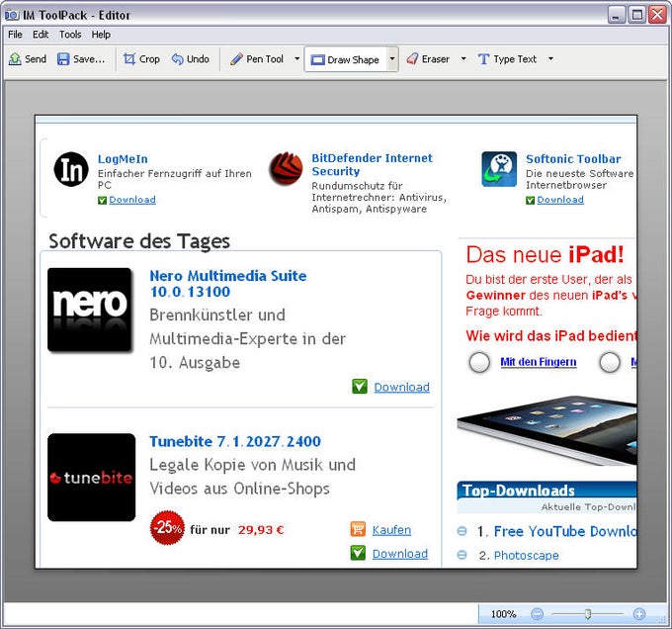Open the Free YouTube Download link
Screen dimensions: 672x629
tap(565, 531)
